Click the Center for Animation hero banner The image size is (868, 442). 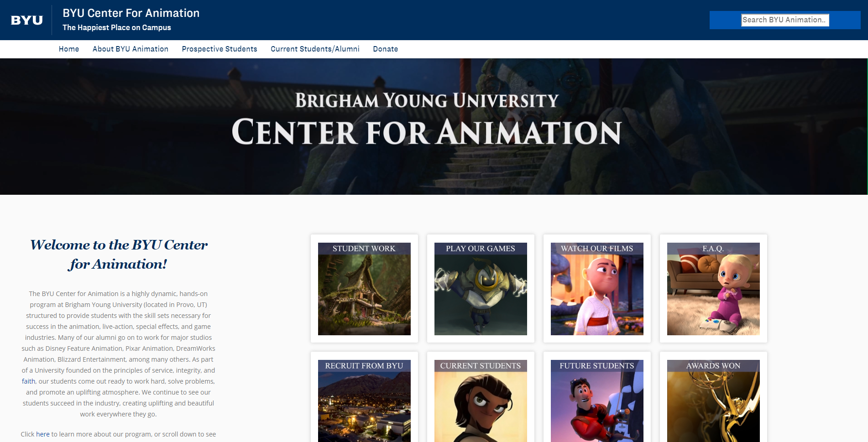point(434,126)
